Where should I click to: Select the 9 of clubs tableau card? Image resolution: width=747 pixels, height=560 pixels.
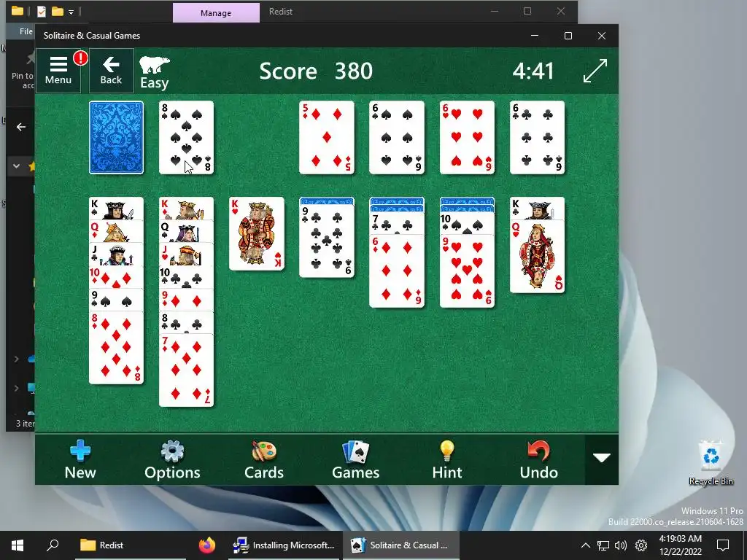point(326,241)
